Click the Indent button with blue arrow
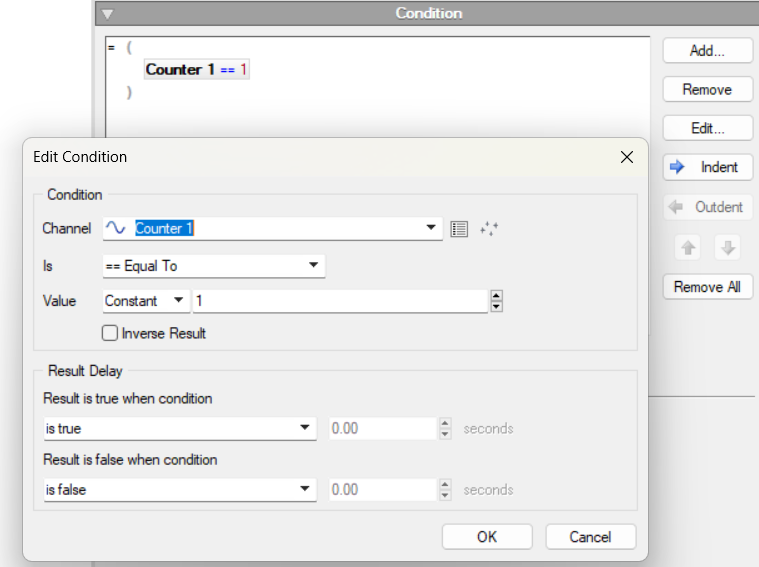This screenshot has width=759, height=567. 707,167
